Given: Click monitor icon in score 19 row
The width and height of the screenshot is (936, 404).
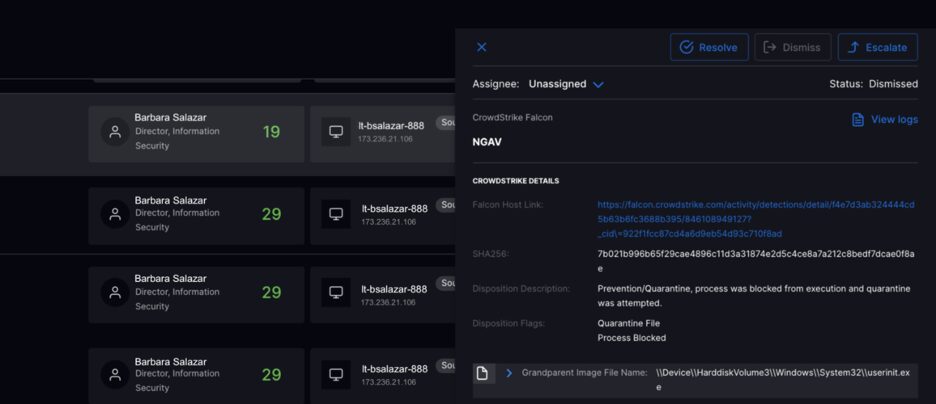Looking at the screenshot, I should pos(336,132).
